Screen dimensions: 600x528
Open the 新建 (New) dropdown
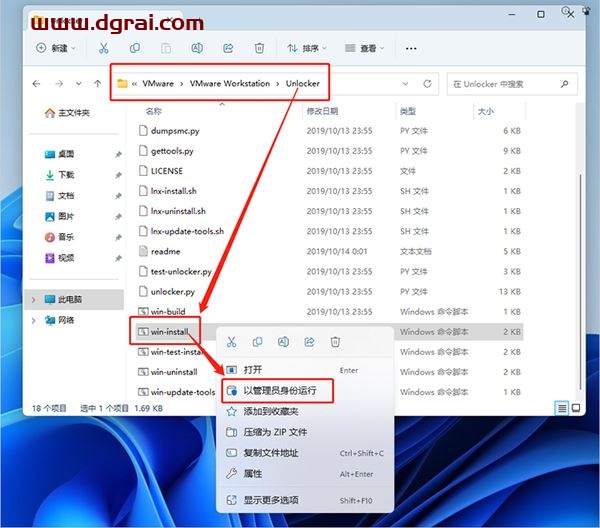[x=55, y=48]
